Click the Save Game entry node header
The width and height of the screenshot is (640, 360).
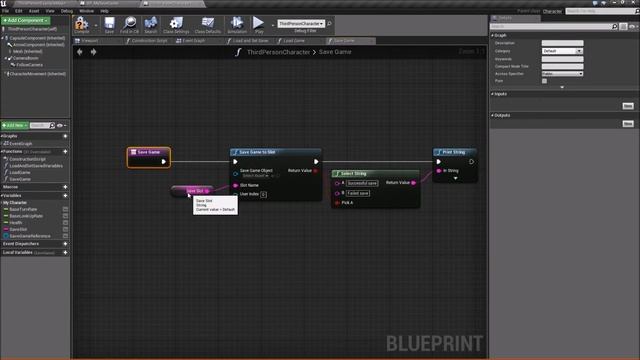(x=149, y=152)
